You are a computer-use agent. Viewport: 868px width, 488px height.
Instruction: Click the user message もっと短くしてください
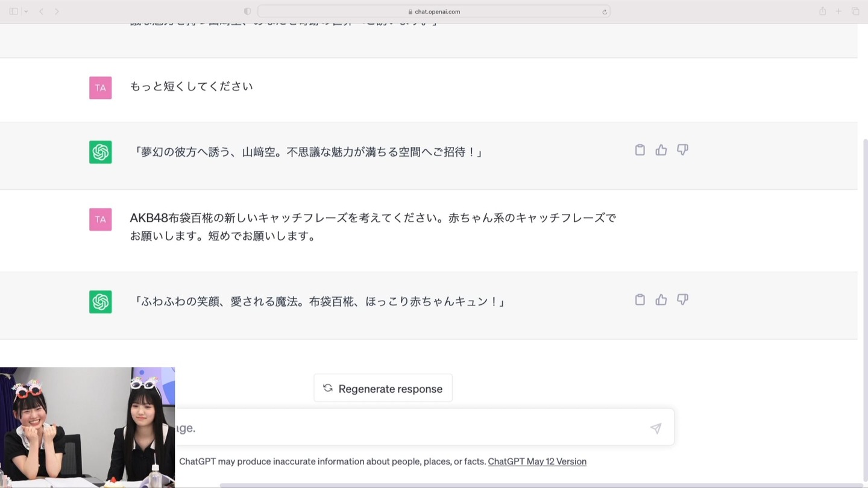192,86
